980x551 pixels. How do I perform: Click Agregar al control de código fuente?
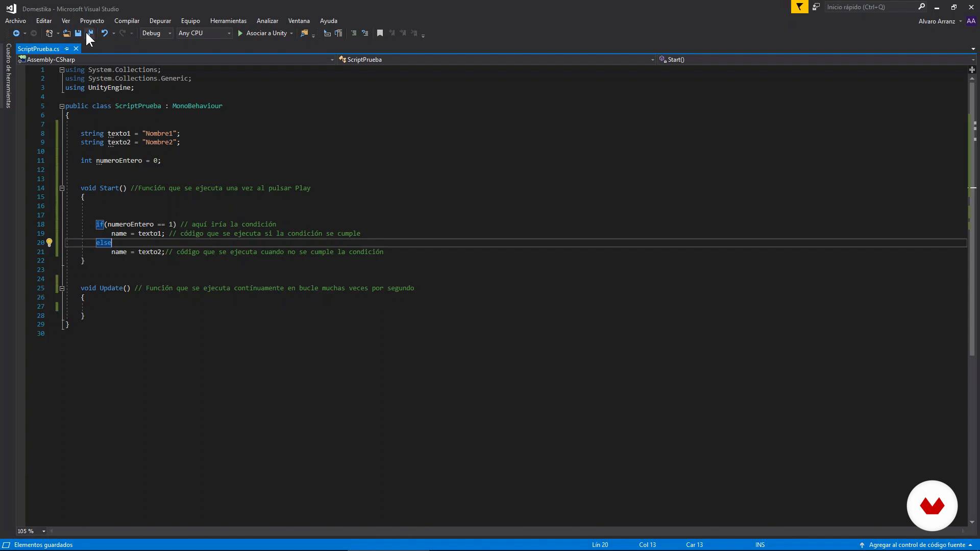point(917,545)
